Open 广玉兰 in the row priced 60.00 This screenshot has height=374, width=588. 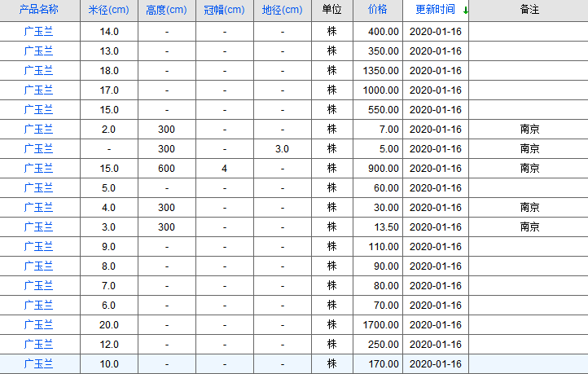(38, 188)
